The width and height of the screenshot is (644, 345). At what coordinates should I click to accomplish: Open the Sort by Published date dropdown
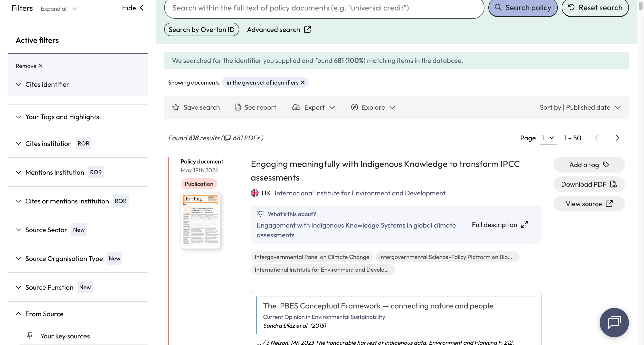coord(580,107)
